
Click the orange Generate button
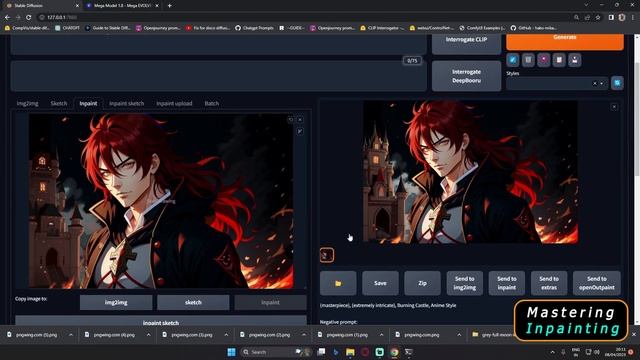pos(565,42)
